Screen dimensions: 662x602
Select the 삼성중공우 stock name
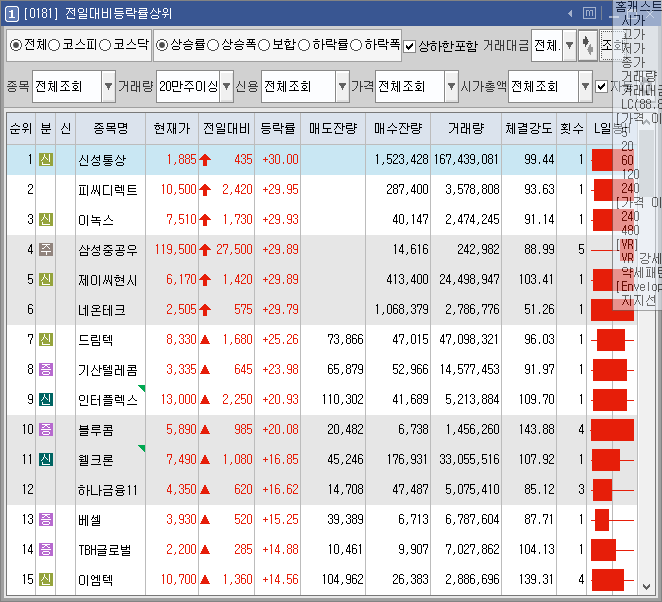tap(108, 250)
